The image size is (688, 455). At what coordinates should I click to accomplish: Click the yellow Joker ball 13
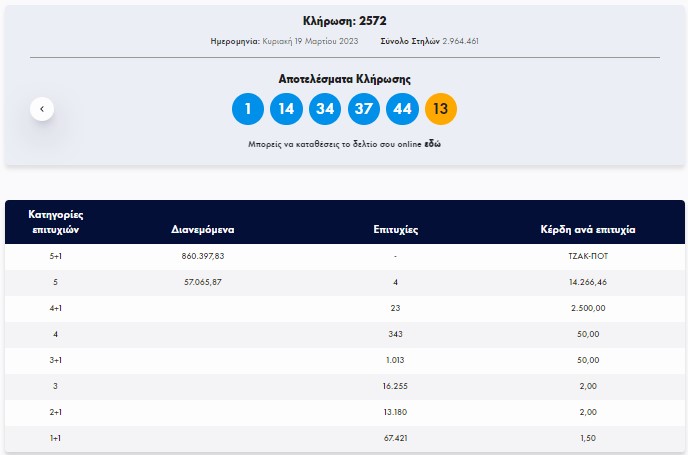click(x=441, y=109)
